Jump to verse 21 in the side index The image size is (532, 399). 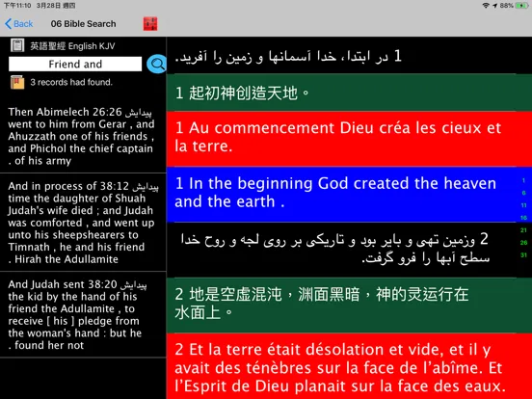[x=523, y=230]
